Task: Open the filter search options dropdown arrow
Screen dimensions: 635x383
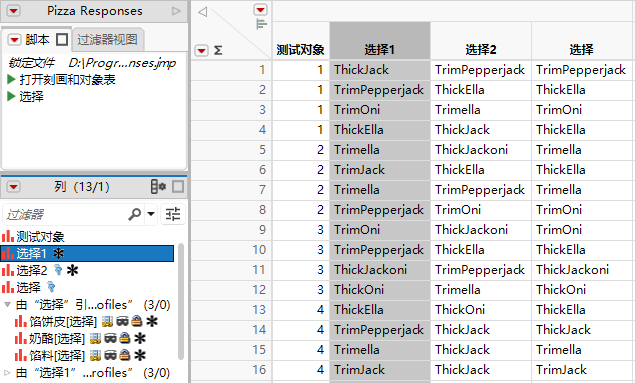Action: click(151, 214)
